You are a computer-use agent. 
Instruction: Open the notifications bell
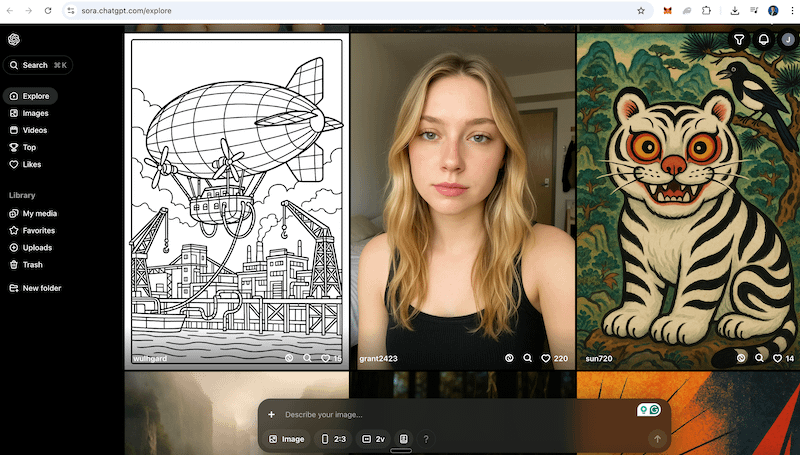[x=764, y=40]
